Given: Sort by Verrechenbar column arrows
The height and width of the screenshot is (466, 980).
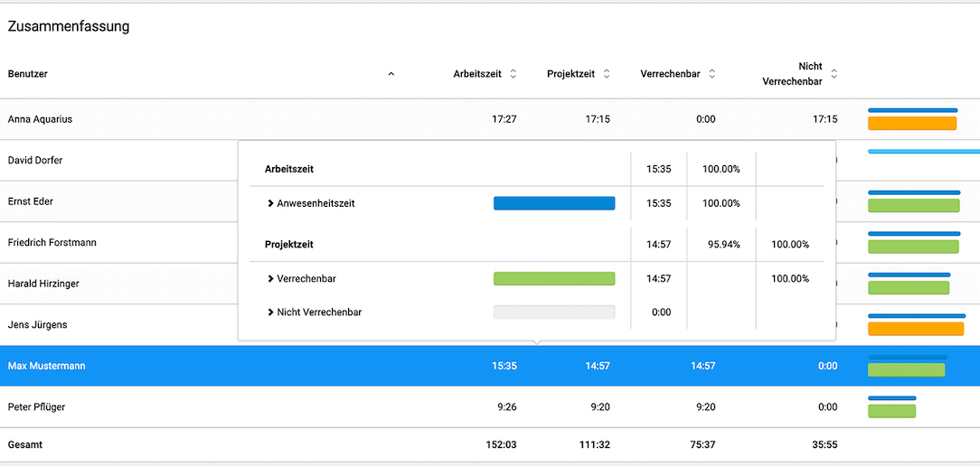Looking at the screenshot, I should point(711,74).
